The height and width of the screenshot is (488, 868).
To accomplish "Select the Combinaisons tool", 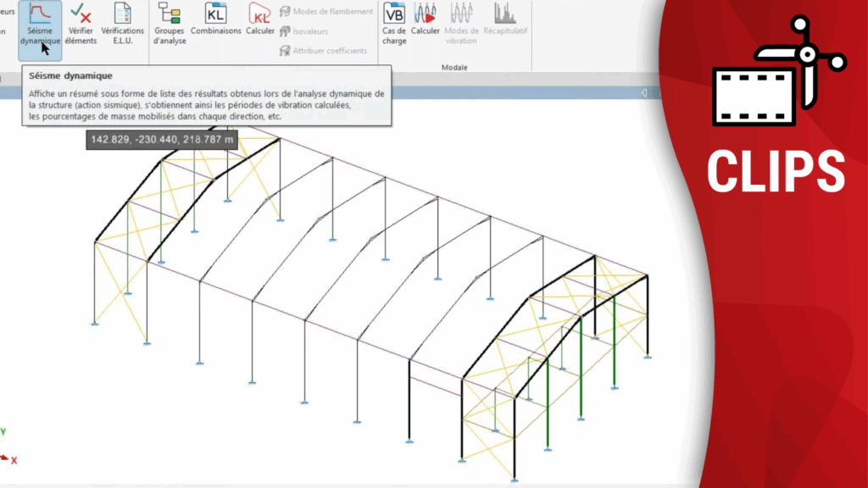I will [215, 20].
